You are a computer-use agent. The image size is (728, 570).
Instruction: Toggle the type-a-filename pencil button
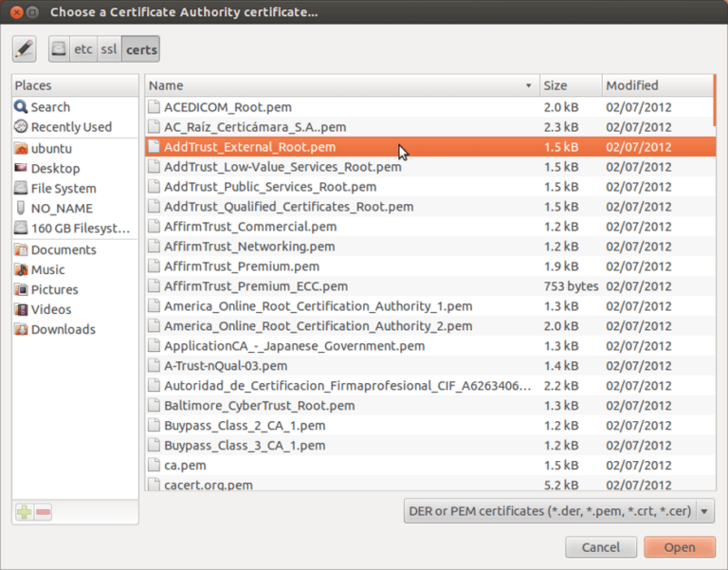pyautogui.click(x=24, y=48)
